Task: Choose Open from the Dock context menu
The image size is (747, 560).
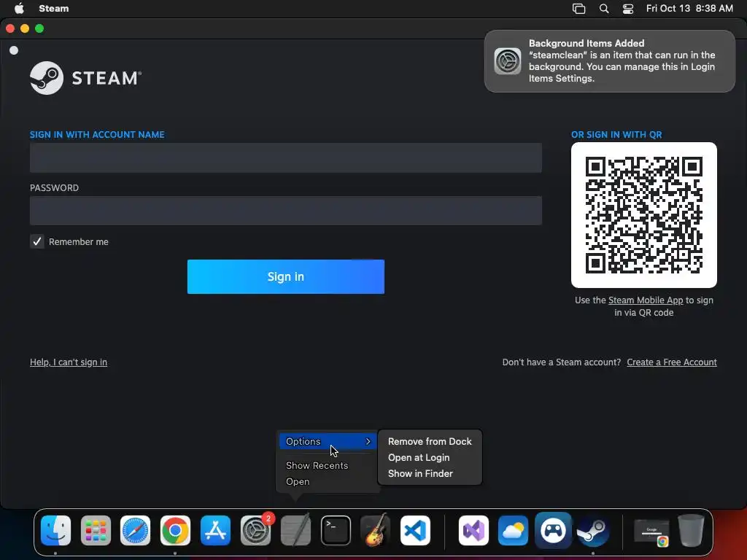Action: click(298, 481)
